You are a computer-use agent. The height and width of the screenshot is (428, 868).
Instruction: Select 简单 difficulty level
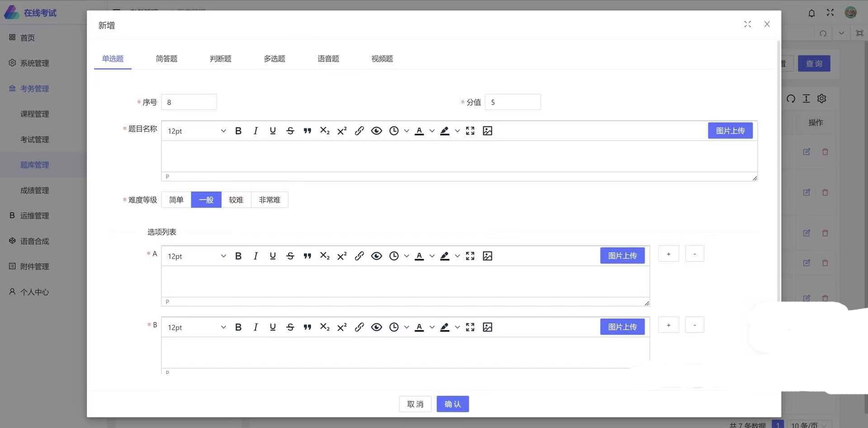click(176, 200)
